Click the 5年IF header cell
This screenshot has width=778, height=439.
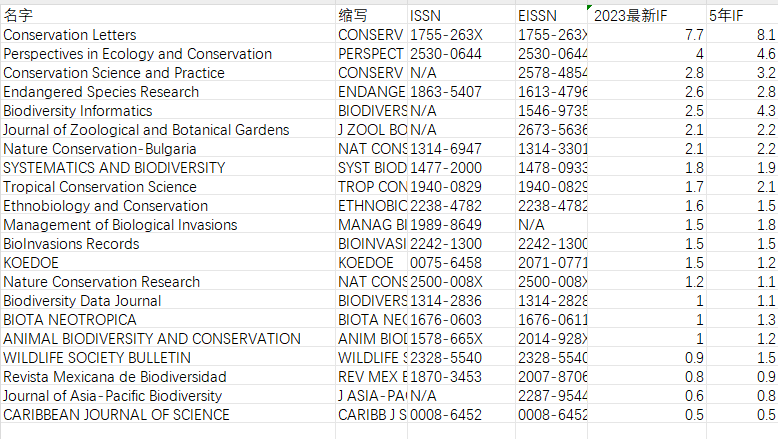click(742, 15)
